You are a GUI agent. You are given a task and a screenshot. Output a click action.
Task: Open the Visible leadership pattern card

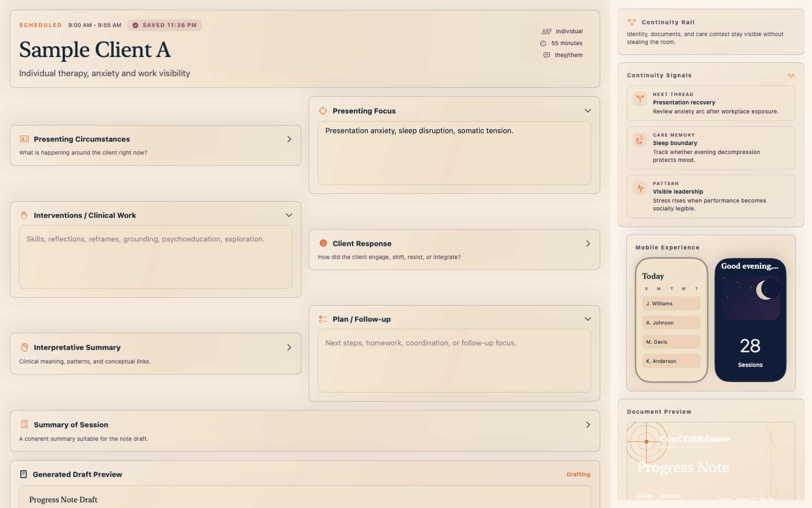click(x=711, y=196)
